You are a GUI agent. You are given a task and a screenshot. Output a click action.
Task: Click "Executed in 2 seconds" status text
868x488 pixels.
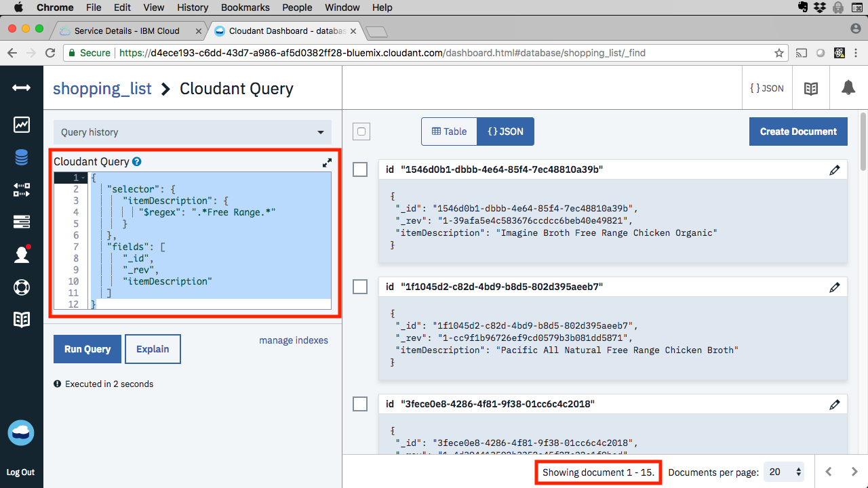[109, 384]
